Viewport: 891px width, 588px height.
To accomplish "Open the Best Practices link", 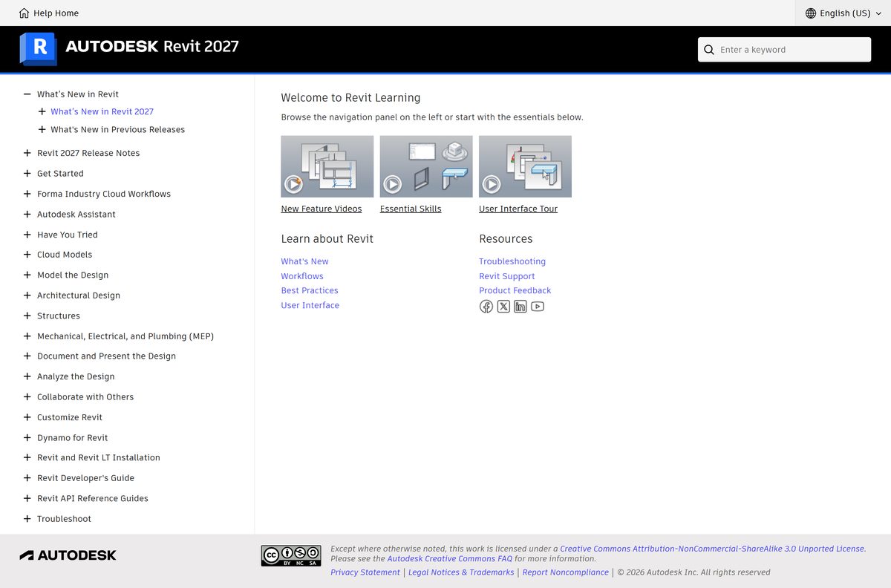I will click(x=310, y=290).
